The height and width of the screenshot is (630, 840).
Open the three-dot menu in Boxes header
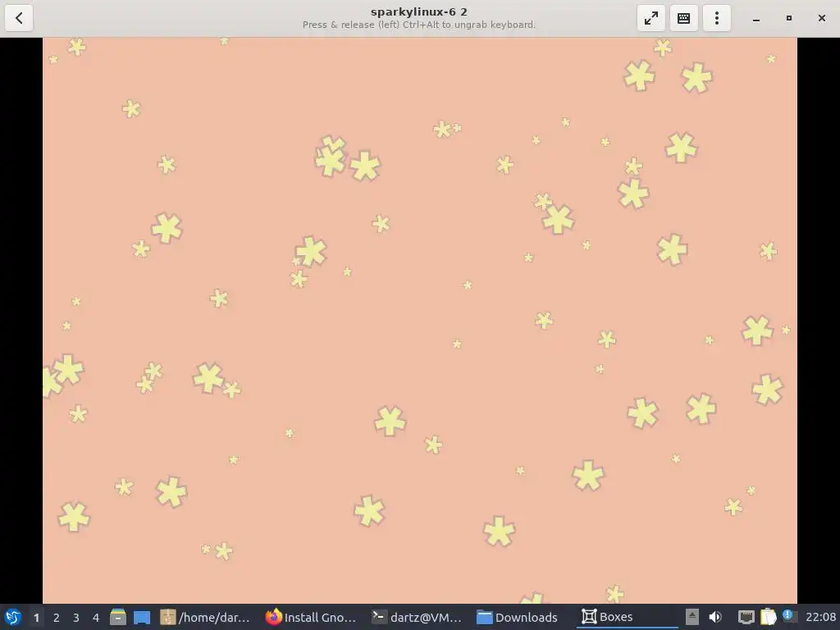click(x=717, y=18)
